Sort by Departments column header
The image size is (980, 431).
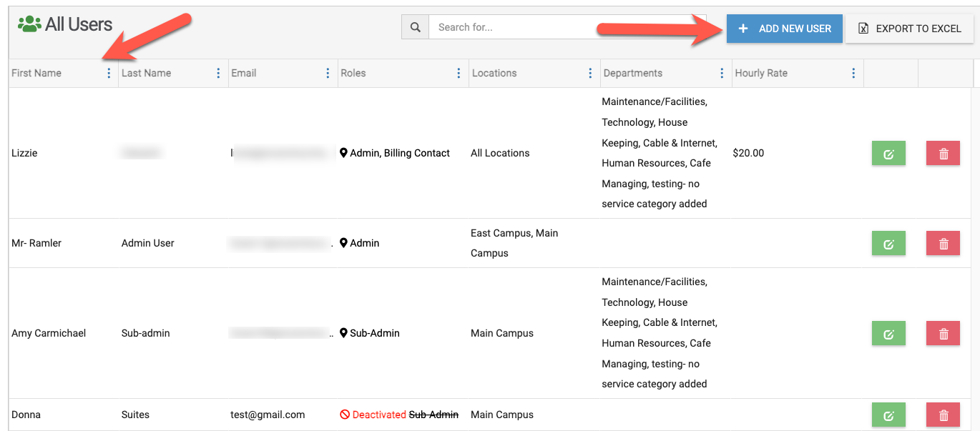(633, 73)
